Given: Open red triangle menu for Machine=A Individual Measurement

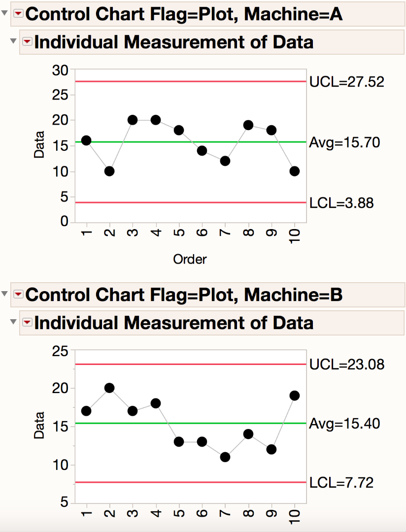Looking at the screenshot, I should click(27, 42).
